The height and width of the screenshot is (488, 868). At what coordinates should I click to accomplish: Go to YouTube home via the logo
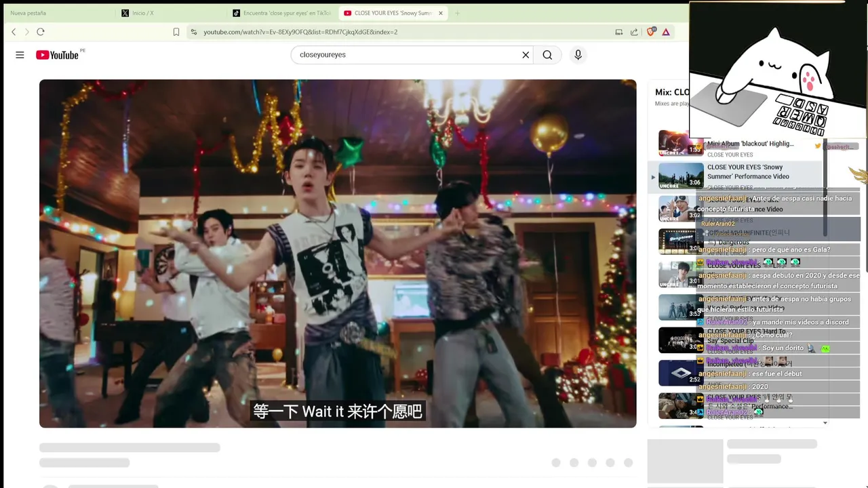[x=58, y=55]
